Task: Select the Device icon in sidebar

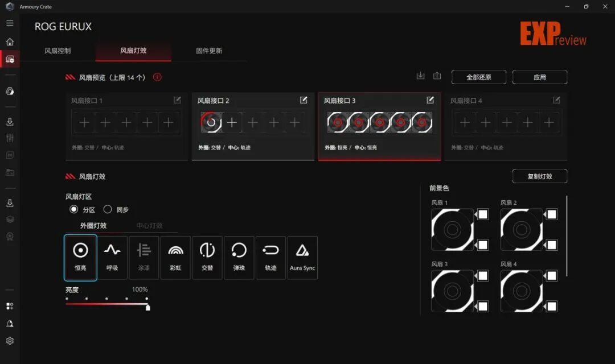Action: pyautogui.click(x=10, y=59)
